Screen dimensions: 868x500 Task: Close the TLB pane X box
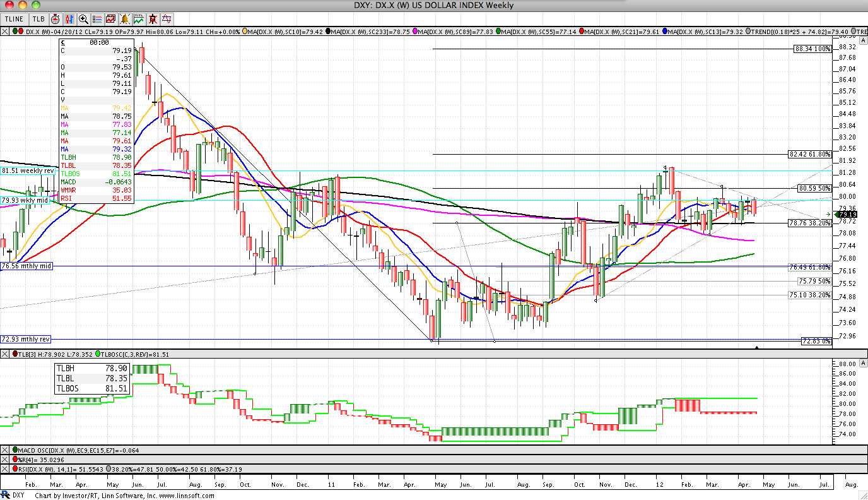[5, 354]
